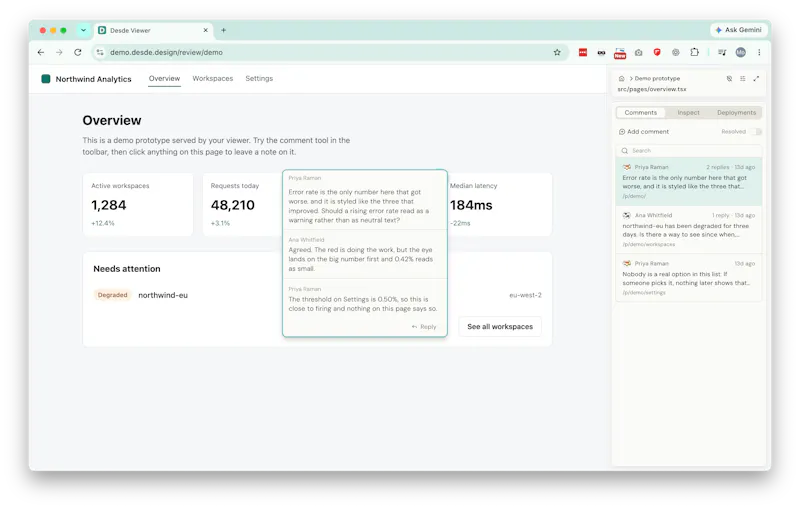
Task: Click the eu-west-2 region label
Action: (x=525, y=295)
